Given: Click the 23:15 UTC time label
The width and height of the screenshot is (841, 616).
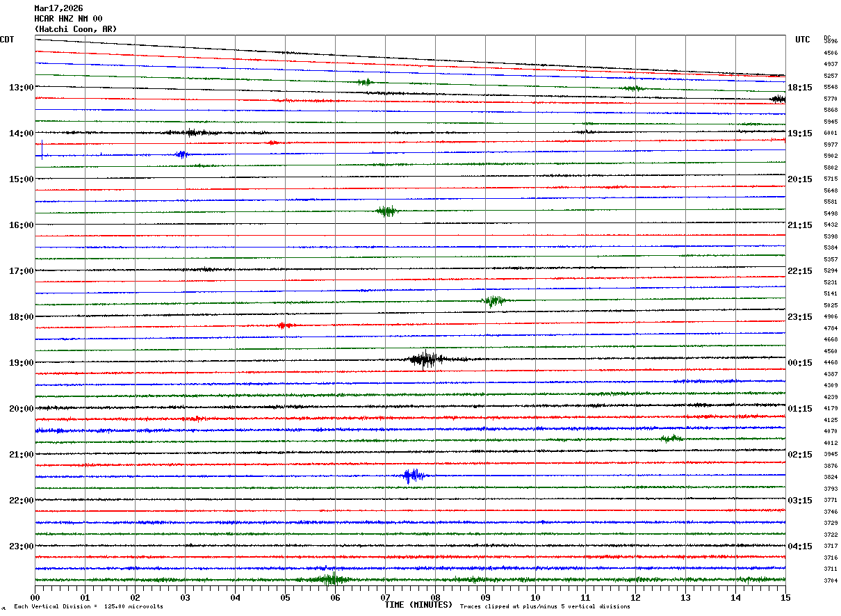Looking at the screenshot, I should click(x=799, y=317).
